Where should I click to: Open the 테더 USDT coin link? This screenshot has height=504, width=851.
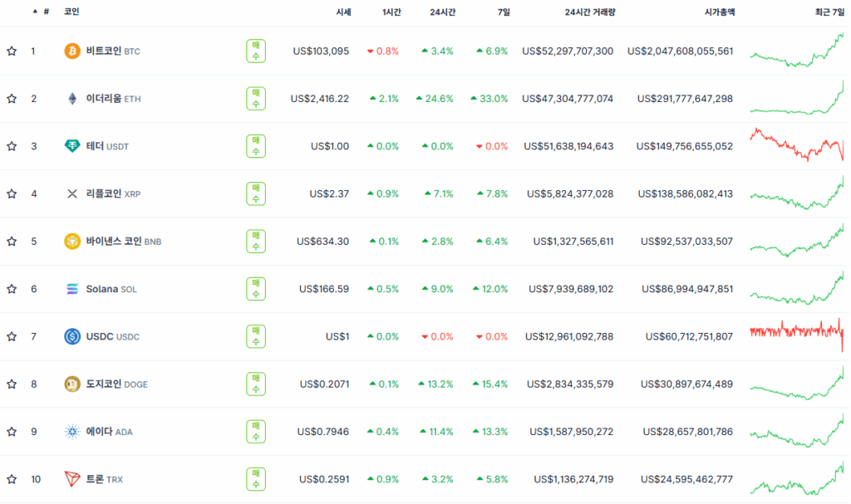pos(107,146)
